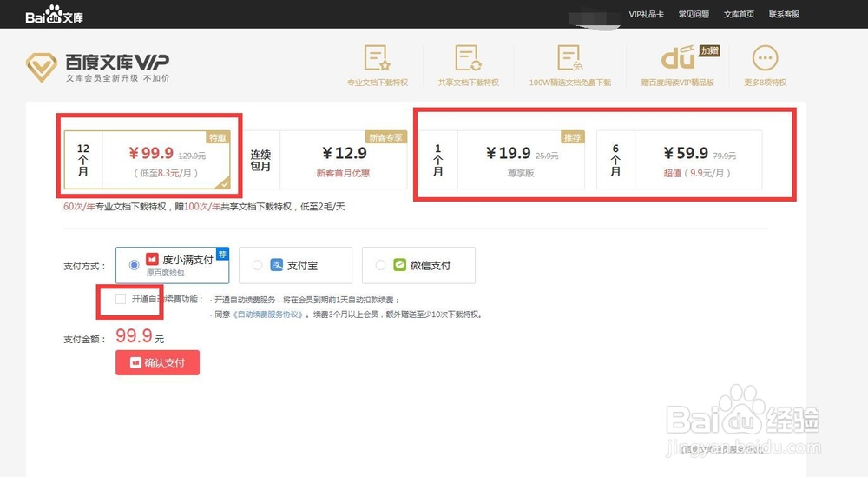The width and height of the screenshot is (868, 477).
Task: Click the 荐 badge on 度小满支付
Action: coord(222,255)
